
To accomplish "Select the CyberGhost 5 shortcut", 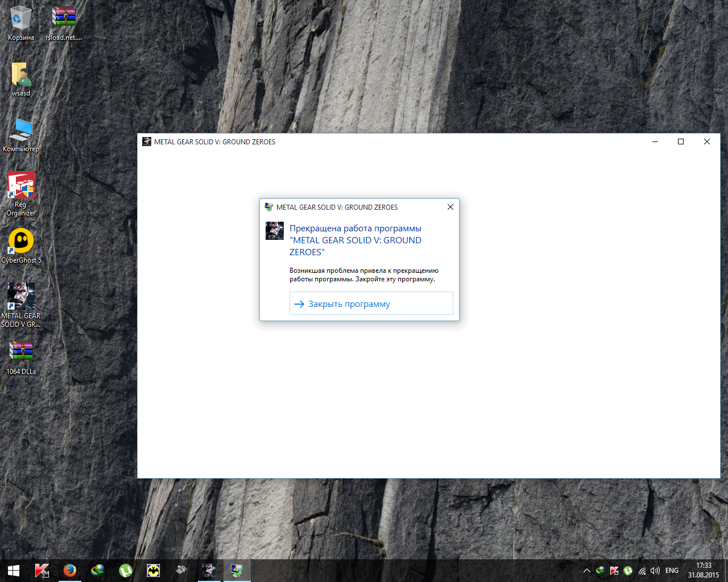I will 21,246.
